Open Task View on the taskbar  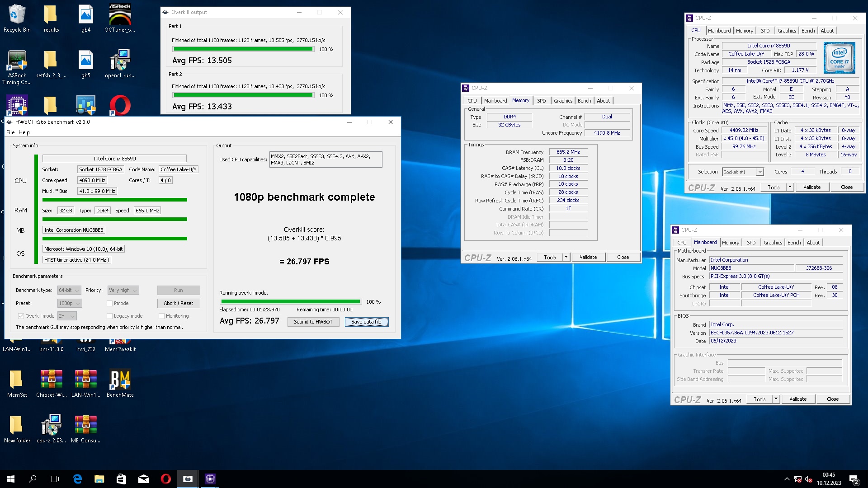tap(54, 479)
